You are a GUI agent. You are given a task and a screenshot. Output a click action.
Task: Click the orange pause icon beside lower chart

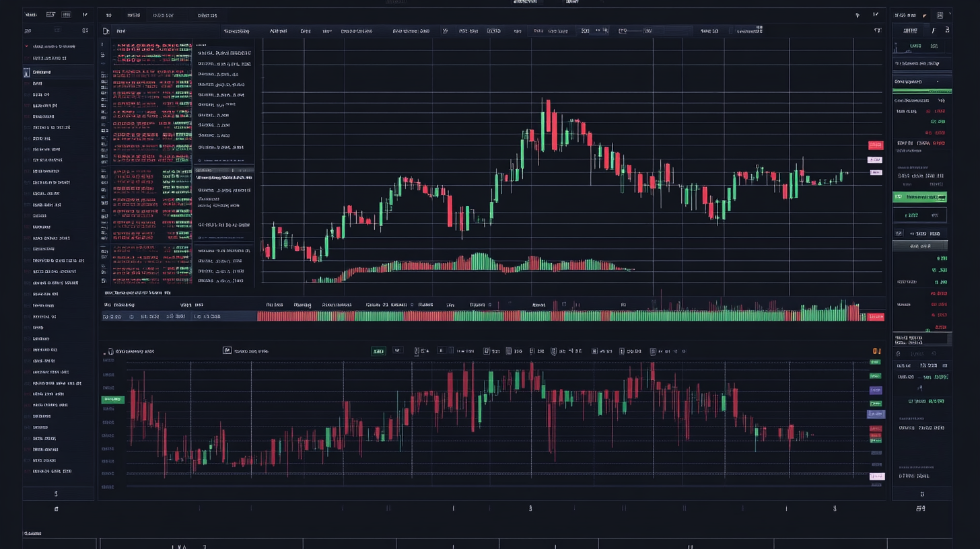pos(876,351)
